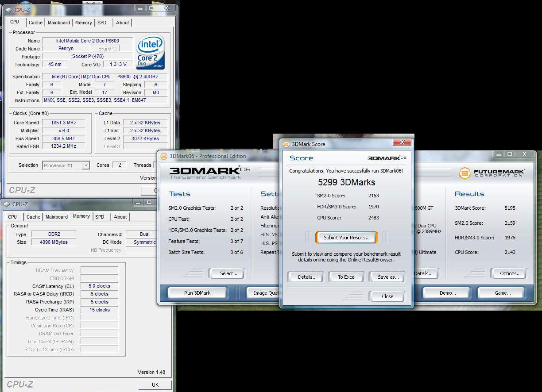This screenshot has height=392, width=542.
Task: Export the score using To Excel
Action: coord(347,277)
